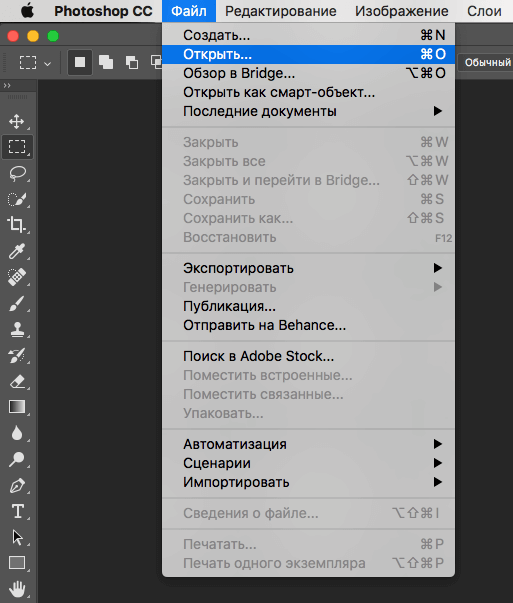Select the Move tool
Viewport: 513px width, 603px height.
(x=17, y=122)
